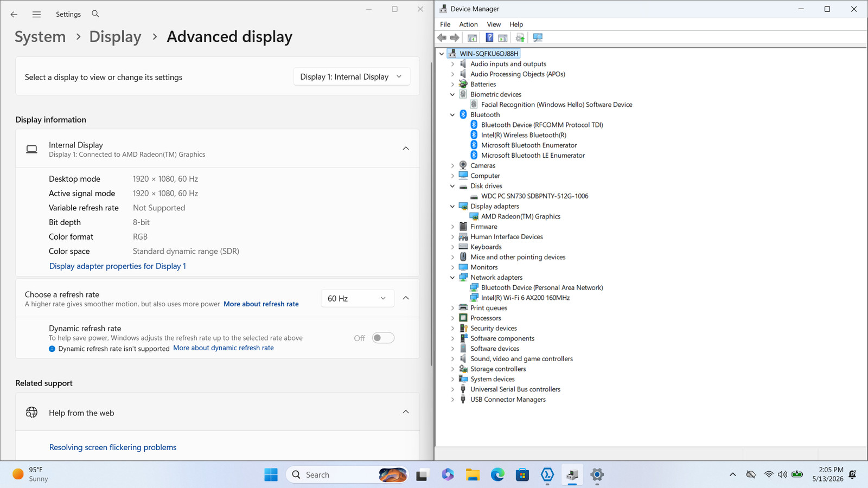Open More about dynamic refresh rate link
The image size is (868, 488).
(x=224, y=348)
